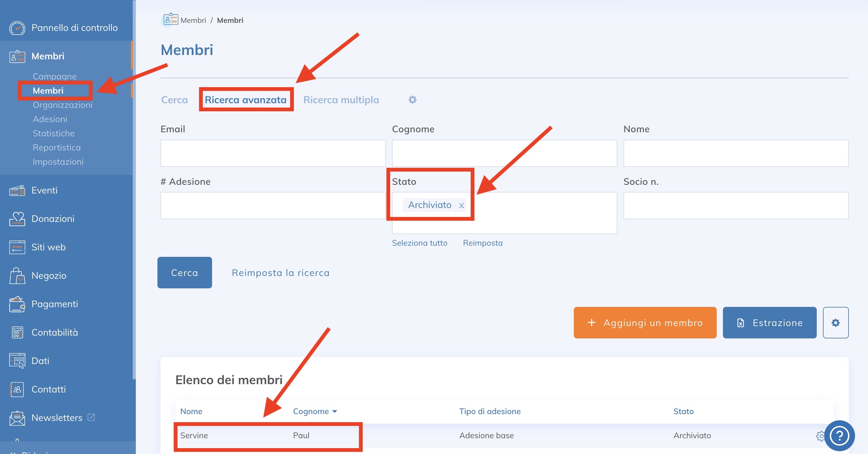Click the Aggiungi un membro button
Viewport: 868px width, 454px height.
pyautogui.click(x=645, y=323)
